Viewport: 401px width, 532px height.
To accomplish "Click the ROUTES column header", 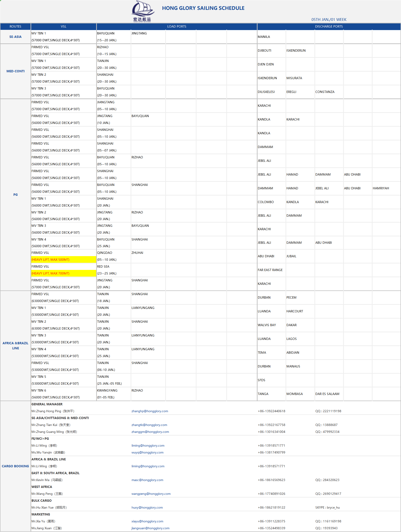I will tap(15, 26).
